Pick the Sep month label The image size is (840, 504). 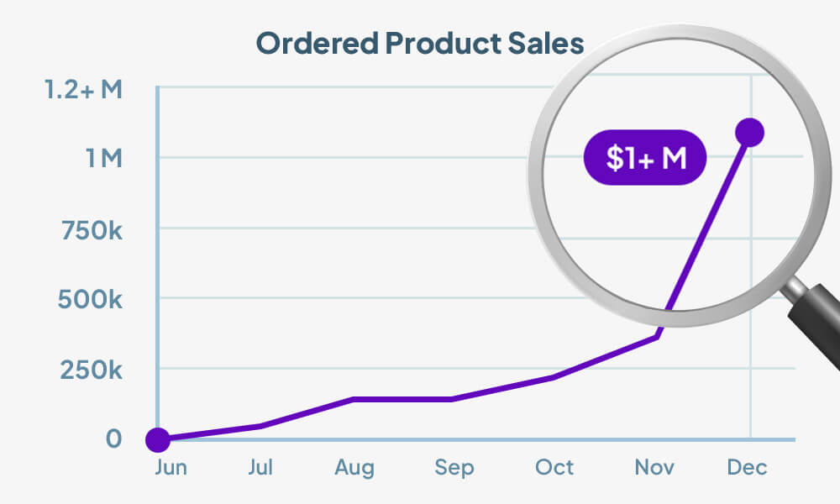click(454, 468)
